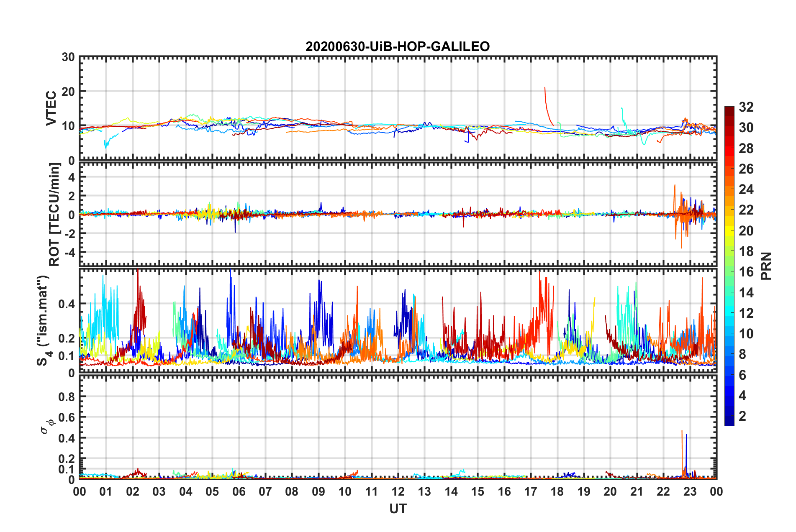Select the "14" tick on PRN colorbar

point(746,293)
